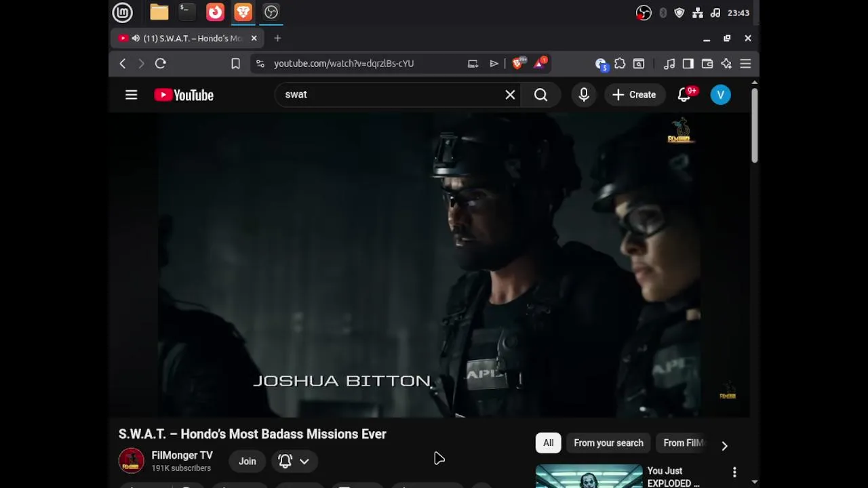The image size is (868, 488).
Task: Open a new browser tab
Action: coord(277,39)
